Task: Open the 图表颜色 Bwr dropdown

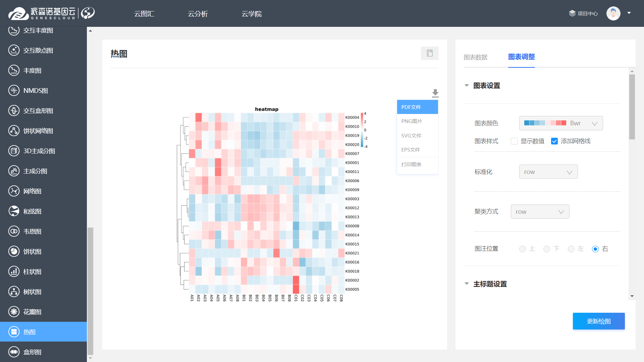Action: (x=561, y=123)
